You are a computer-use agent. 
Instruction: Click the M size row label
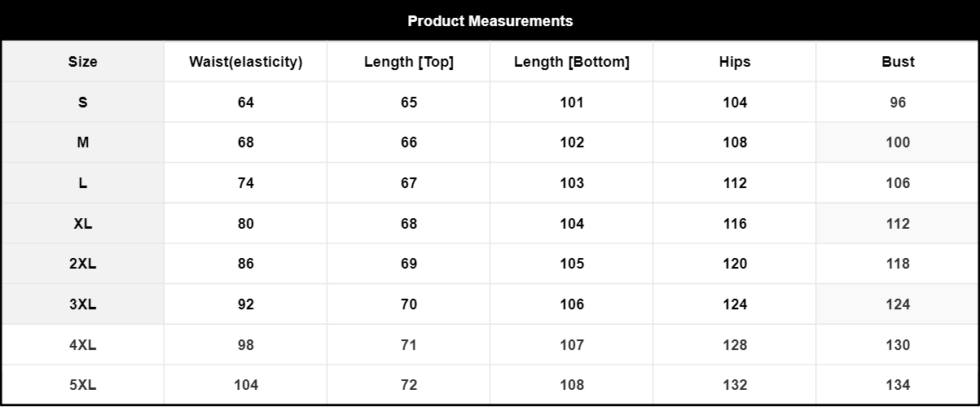[x=82, y=142]
